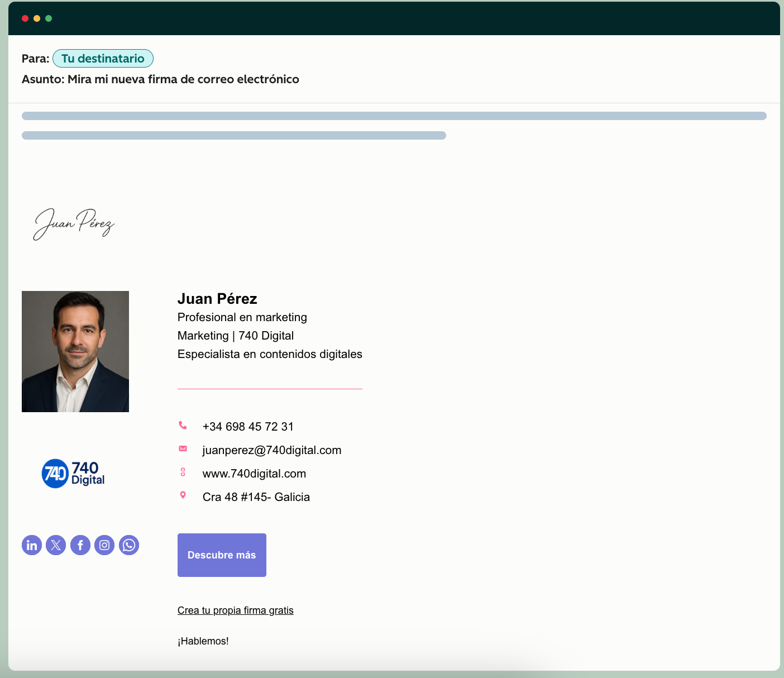Click the juanperez@740digital.com email address
Screen dimensions: 784x678
tap(272, 450)
